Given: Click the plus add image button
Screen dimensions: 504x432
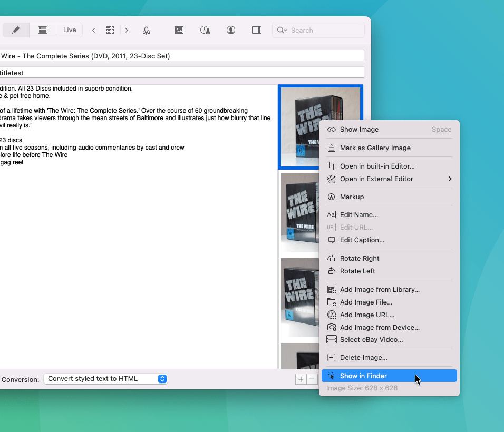Looking at the screenshot, I should click(301, 379).
